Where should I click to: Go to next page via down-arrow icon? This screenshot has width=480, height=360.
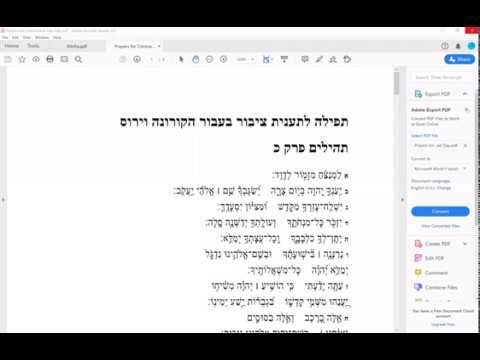point(137,60)
